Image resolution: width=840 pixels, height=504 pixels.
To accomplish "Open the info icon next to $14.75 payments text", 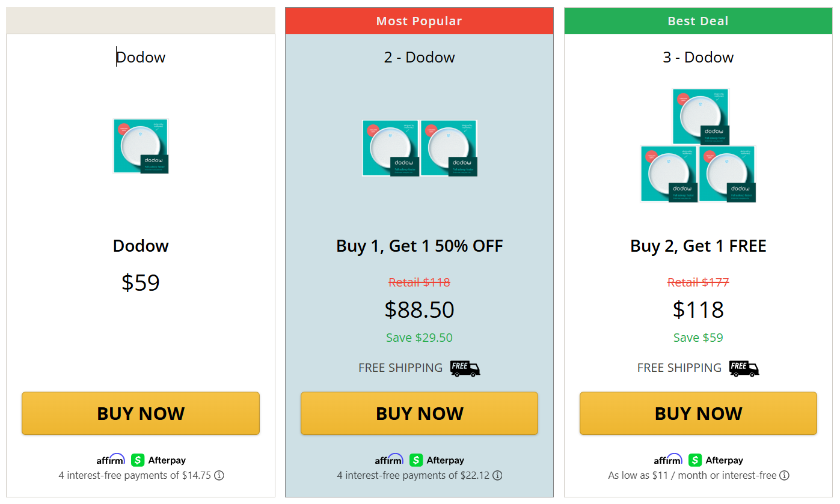I will (x=219, y=475).
